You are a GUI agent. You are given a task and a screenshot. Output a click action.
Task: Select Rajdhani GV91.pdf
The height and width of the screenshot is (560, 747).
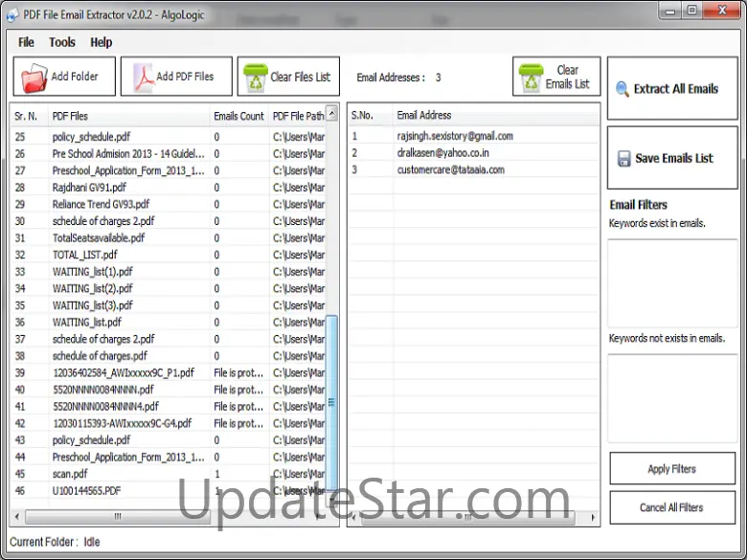tap(170, 188)
